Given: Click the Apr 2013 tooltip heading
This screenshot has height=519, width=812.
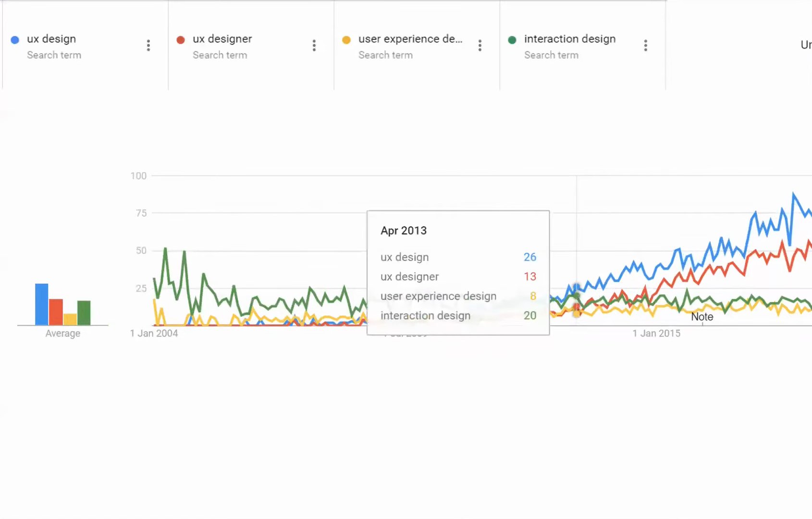Looking at the screenshot, I should point(404,231).
